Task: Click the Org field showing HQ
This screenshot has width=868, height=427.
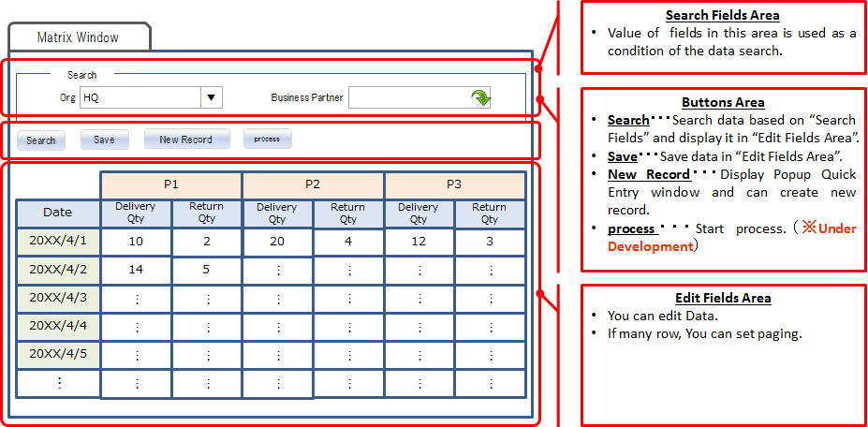Action: (x=140, y=97)
